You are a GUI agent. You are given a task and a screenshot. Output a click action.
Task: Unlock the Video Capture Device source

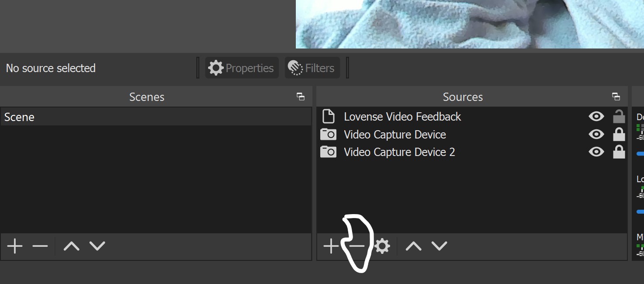point(619,135)
